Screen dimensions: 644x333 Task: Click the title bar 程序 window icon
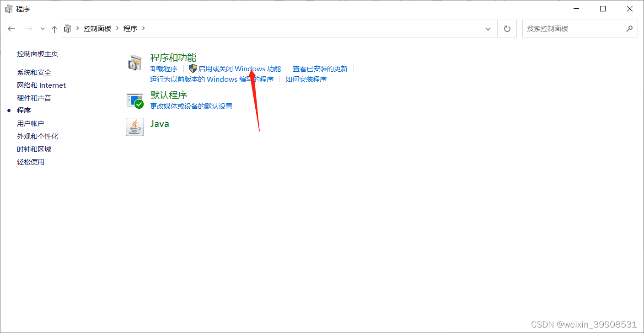coord(9,9)
